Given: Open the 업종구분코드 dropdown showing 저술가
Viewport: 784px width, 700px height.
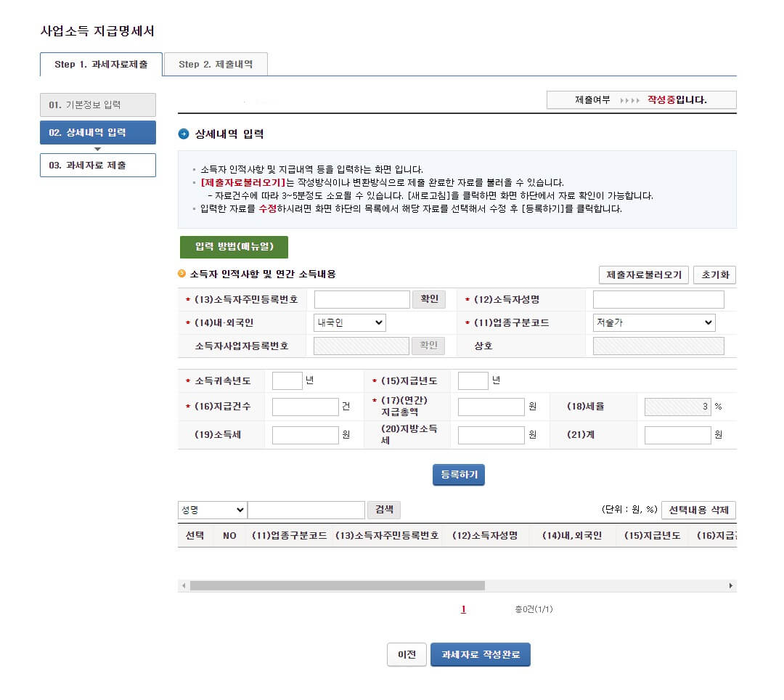Looking at the screenshot, I should (653, 322).
